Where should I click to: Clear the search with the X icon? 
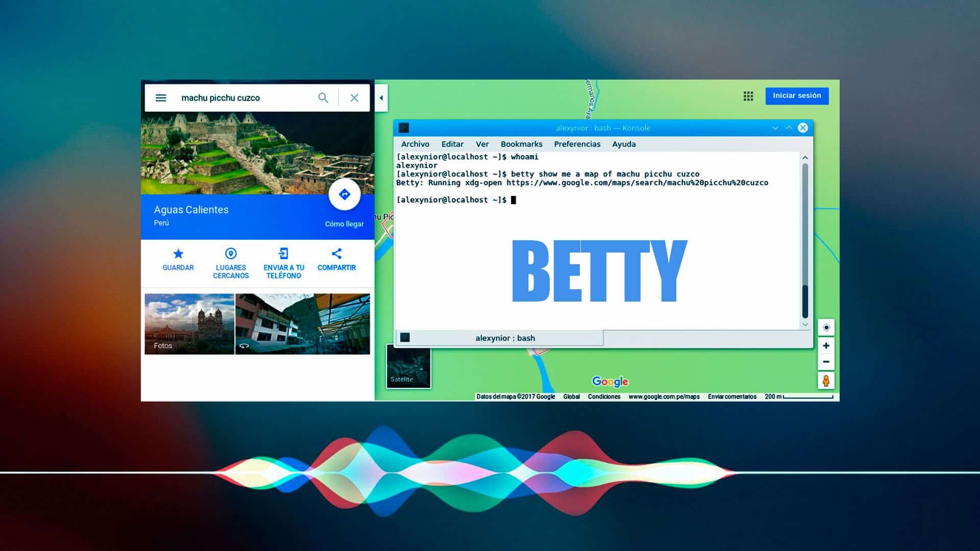[x=354, y=97]
